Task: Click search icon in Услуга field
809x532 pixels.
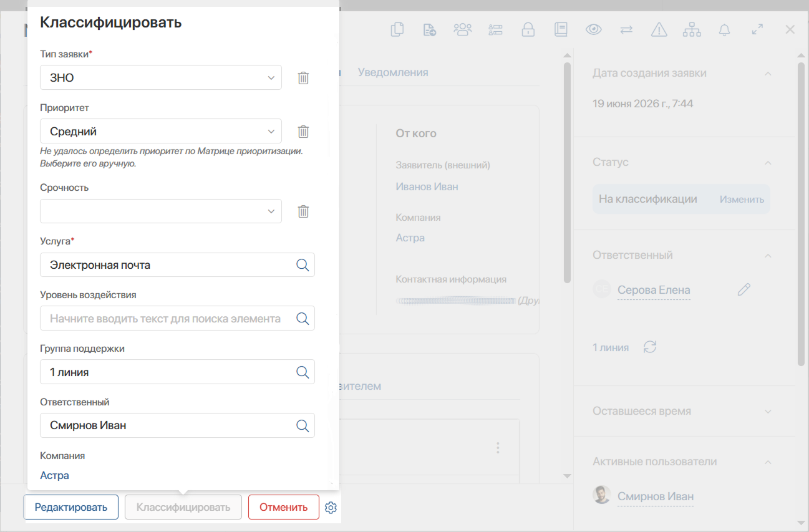Action: 303,265
